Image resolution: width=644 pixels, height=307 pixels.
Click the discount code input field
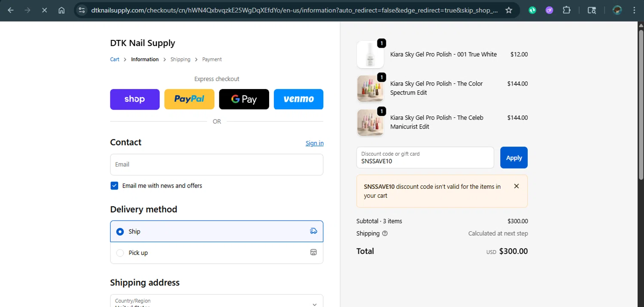pyautogui.click(x=425, y=157)
